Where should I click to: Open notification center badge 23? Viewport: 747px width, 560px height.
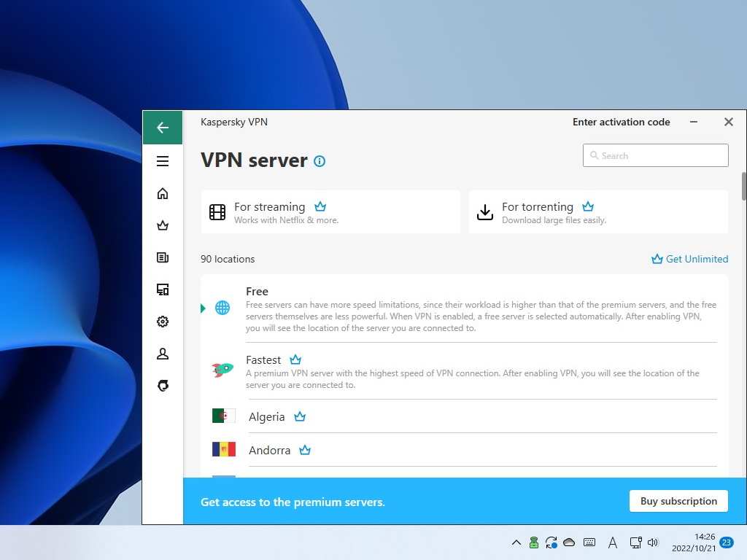pos(727,542)
